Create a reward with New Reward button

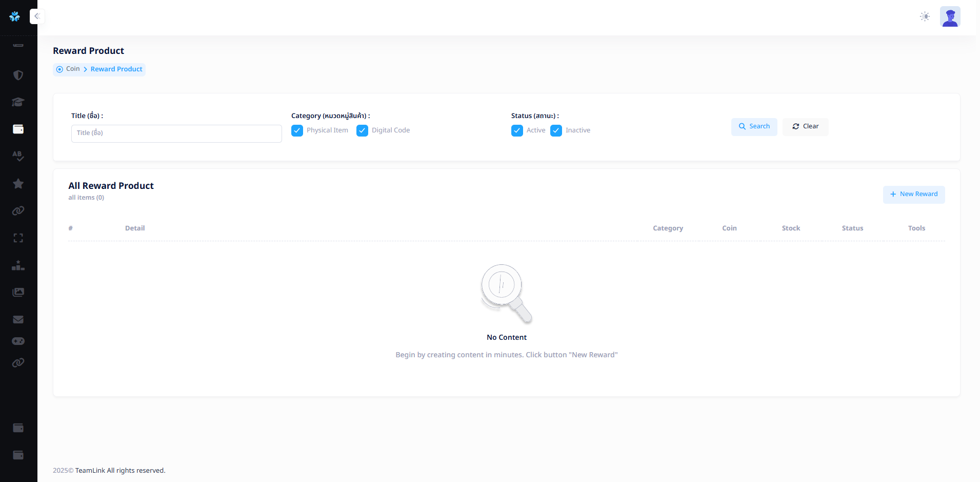click(x=913, y=195)
